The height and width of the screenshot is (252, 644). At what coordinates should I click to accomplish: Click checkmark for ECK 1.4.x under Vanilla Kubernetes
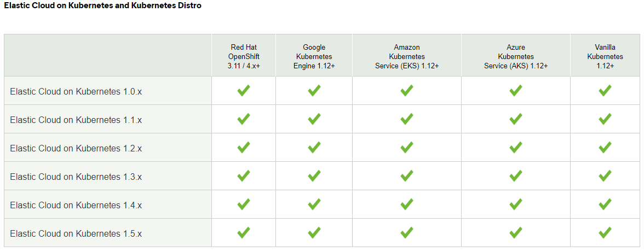(605, 204)
